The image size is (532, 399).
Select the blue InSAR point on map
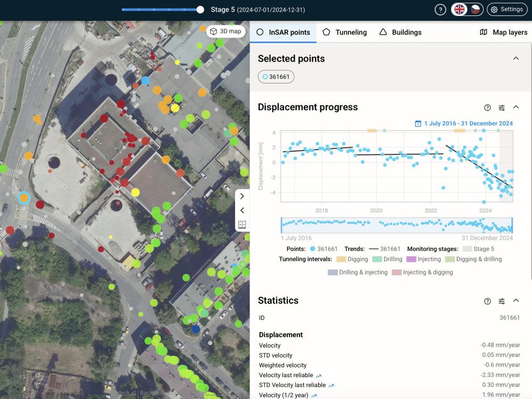145,80
